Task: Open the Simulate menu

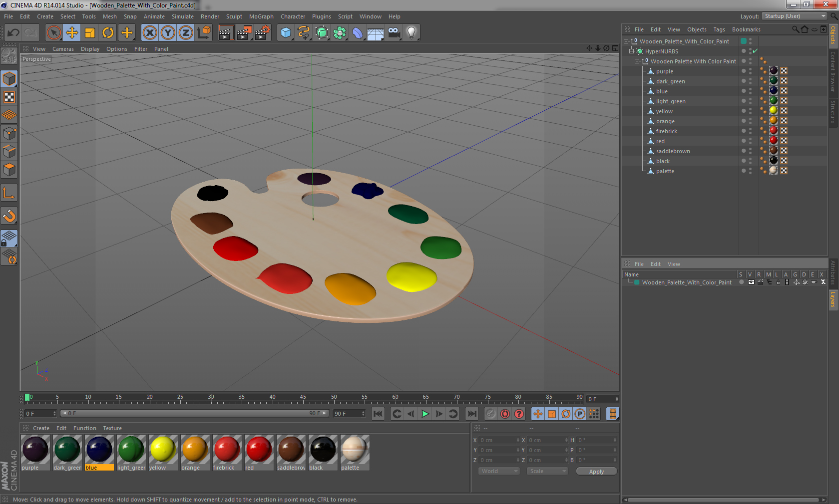Action: pyautogui.click(x=183, y=16)
